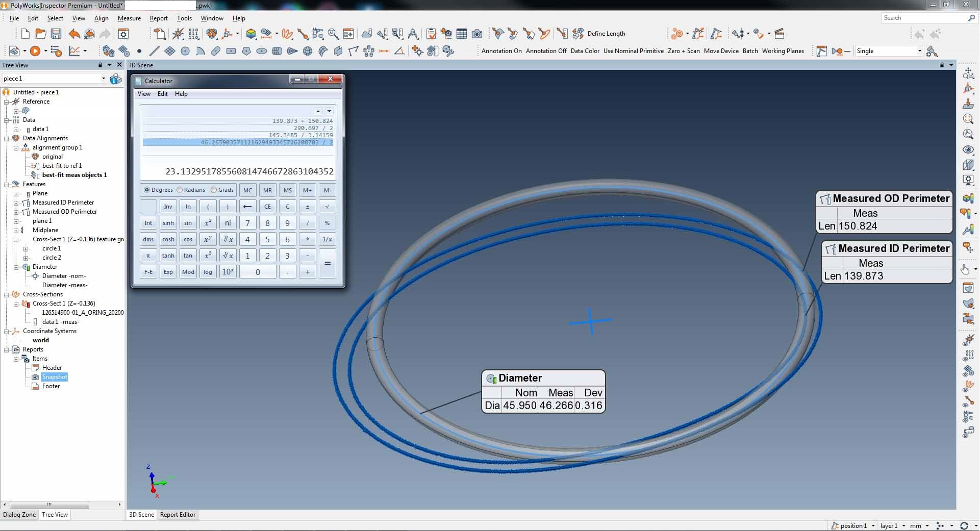Click Use Nominal Primitive button
The height and width of the screenshot is (531, 980).
pyautogui.click(x=634, y=51)
